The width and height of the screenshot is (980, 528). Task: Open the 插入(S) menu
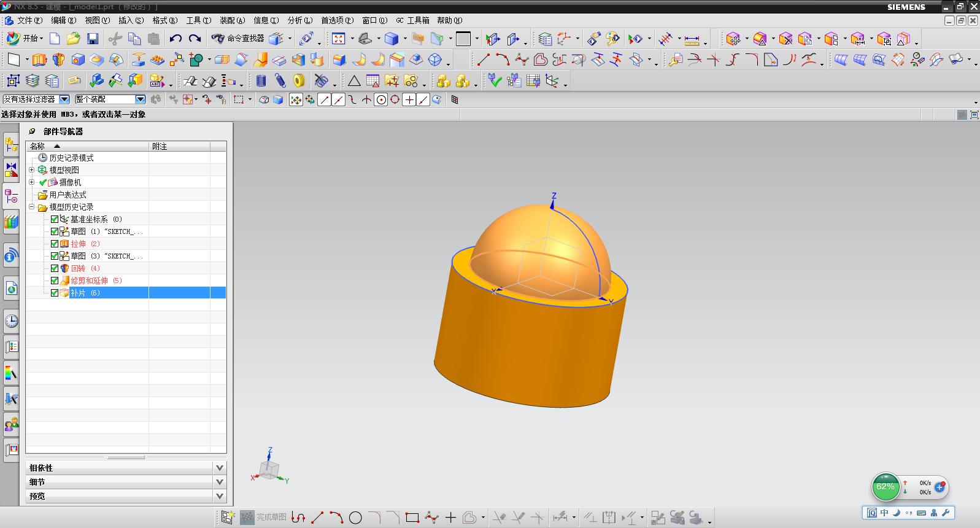tap(131, 20)
